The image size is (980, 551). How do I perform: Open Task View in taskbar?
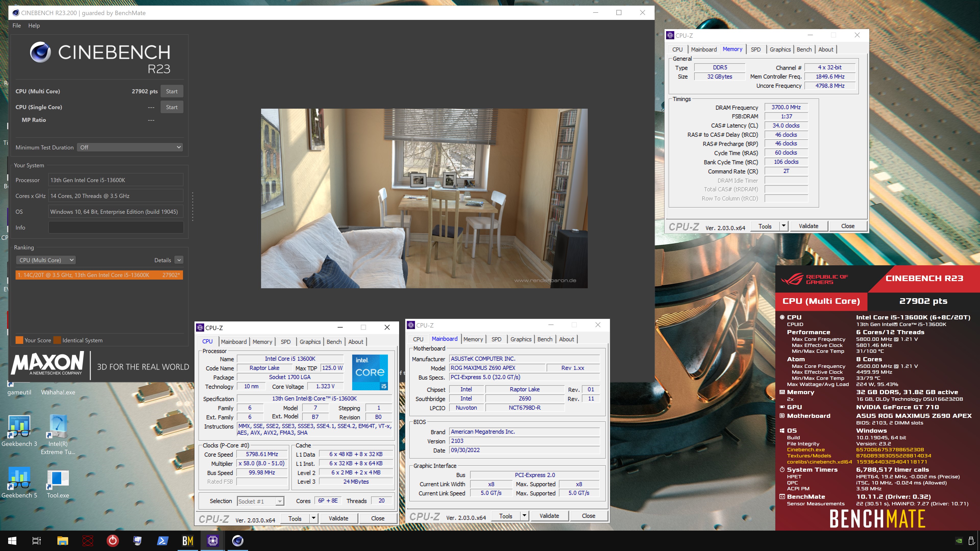tap(36, 540)
